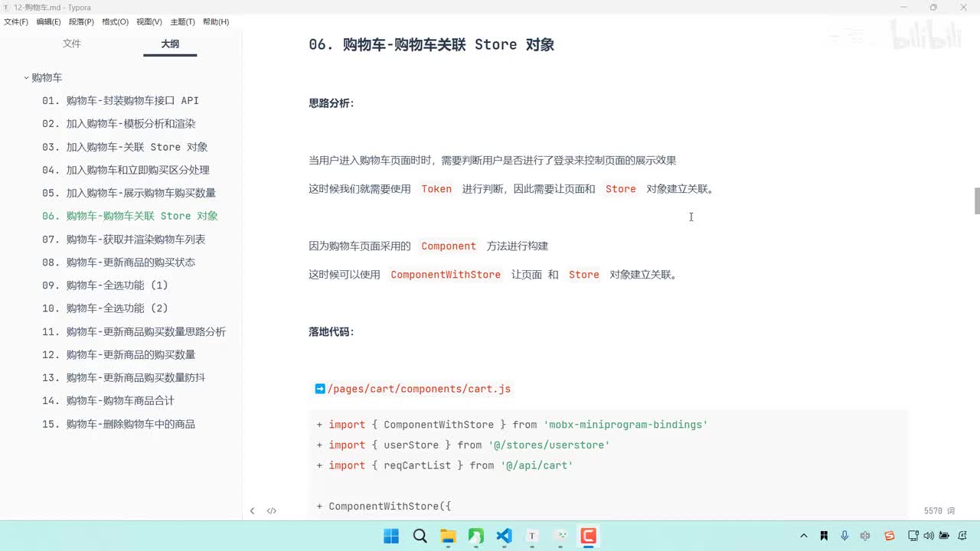Open the 文件(F) menu
The image size is (980, 551).
coord(16,22)
